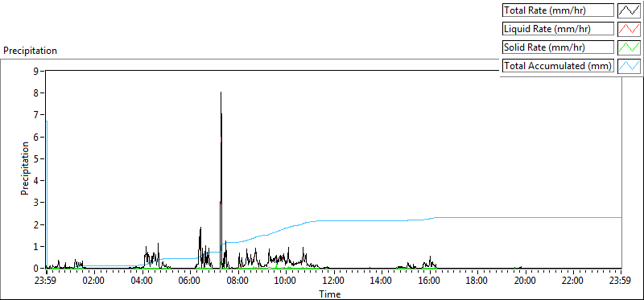Click the Y-axis value 8

[x=36, y=93]
